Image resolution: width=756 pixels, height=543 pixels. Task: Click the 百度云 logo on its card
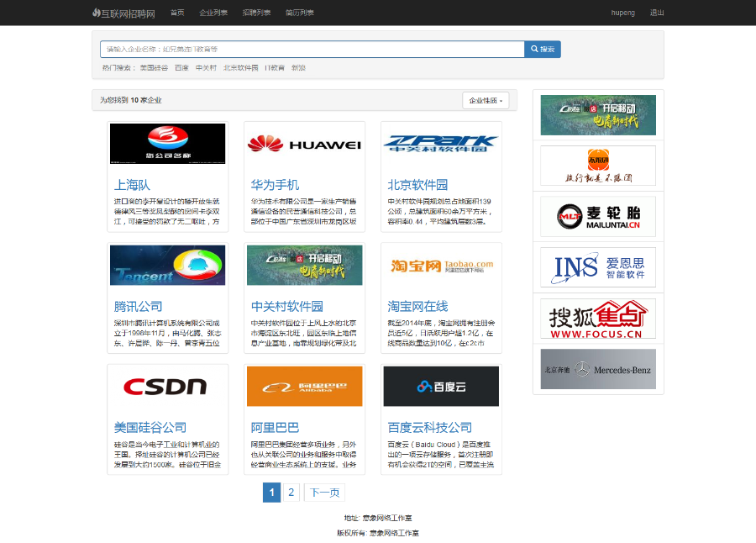coord(441,386)
